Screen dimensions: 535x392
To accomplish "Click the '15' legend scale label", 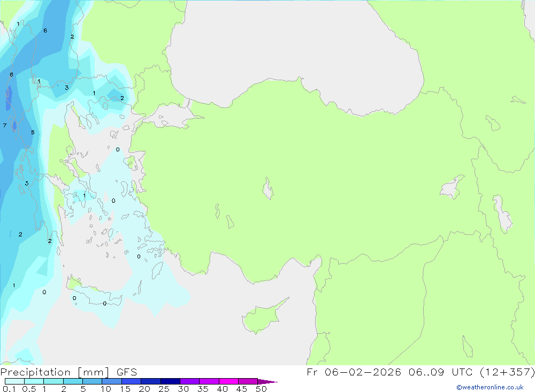I will pos(125,389).
